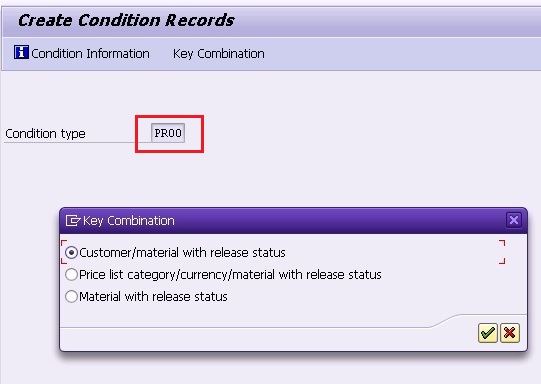Click the Condition type label
Screen dimensions: 541x384
45,134
